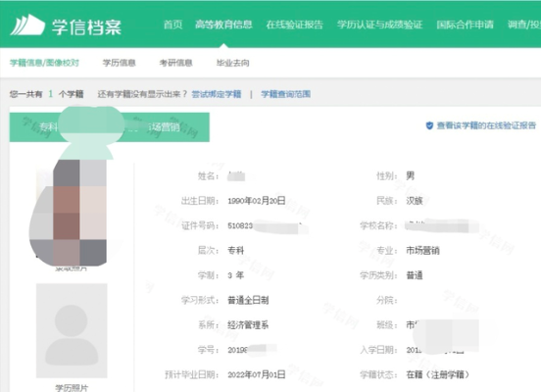Click birth date value 1990年02月20日
541x392 pixels.
[257, 201]
